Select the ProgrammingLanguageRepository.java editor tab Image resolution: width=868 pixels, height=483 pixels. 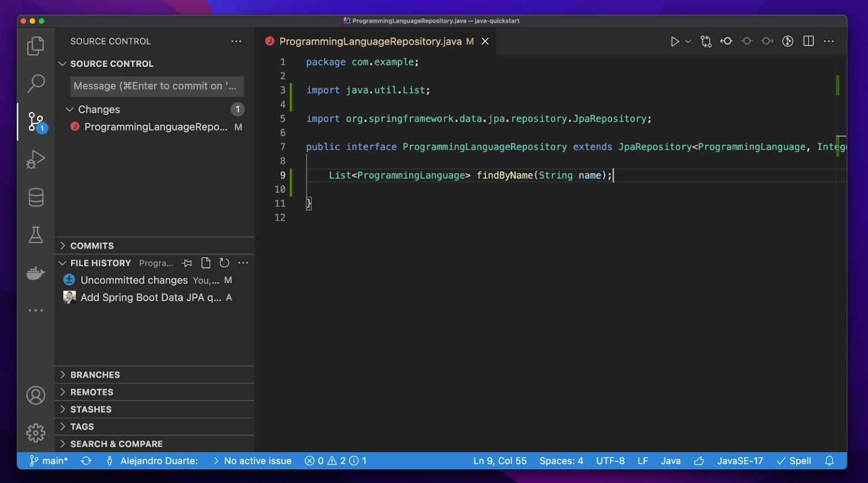pyautogui.click(x=370, y=41)
